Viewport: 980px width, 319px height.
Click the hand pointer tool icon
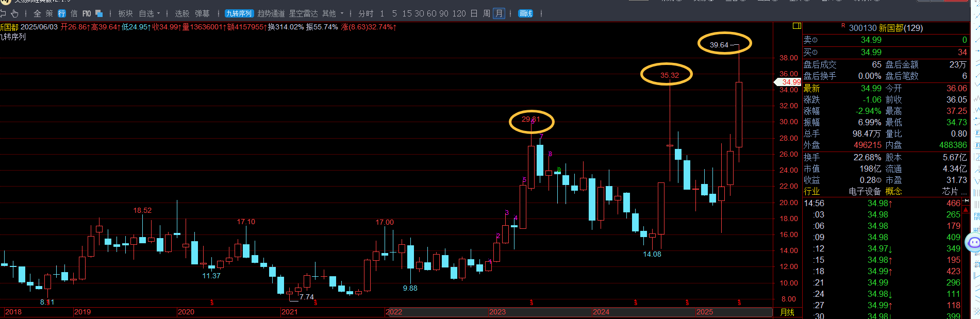tap(15, 13)
